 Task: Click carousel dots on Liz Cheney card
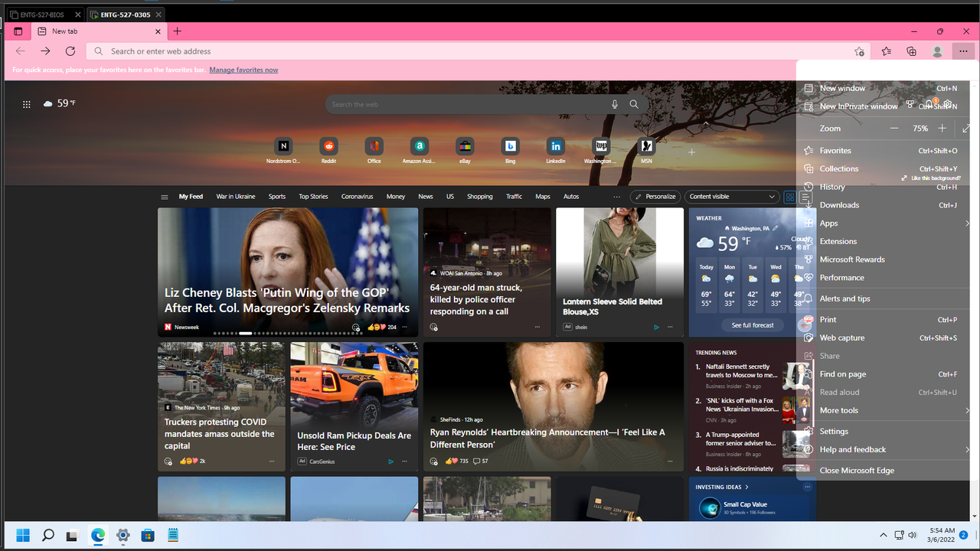pos(288,334)
